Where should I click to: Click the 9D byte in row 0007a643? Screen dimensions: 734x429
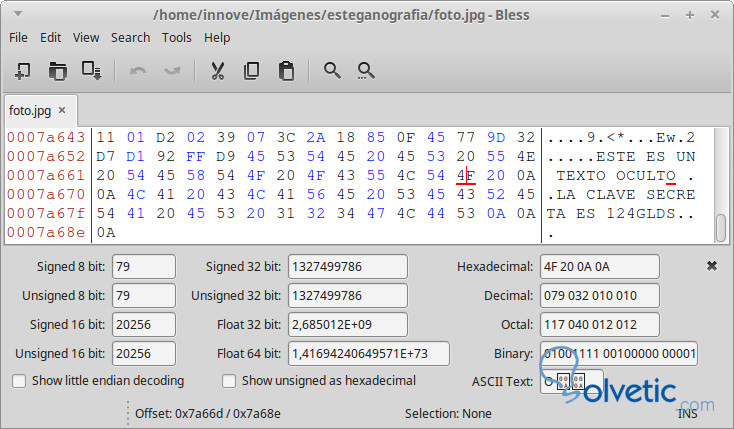(x=496, y=137)
